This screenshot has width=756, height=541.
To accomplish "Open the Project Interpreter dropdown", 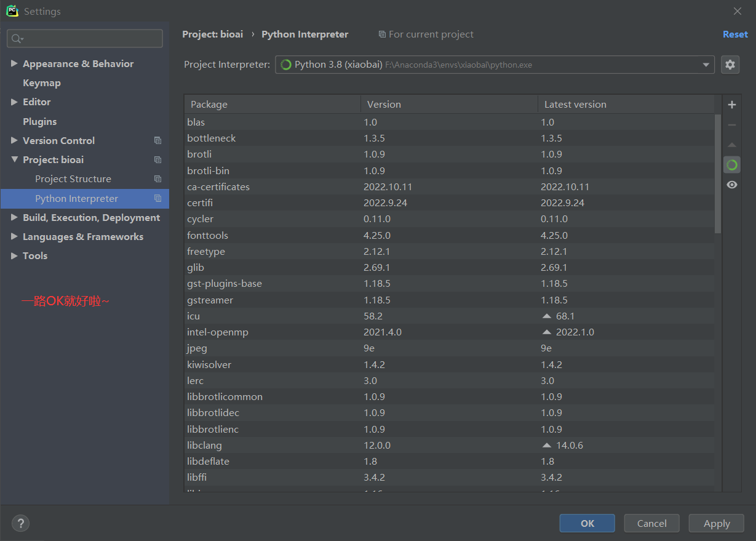I will [x=706, y=65].
